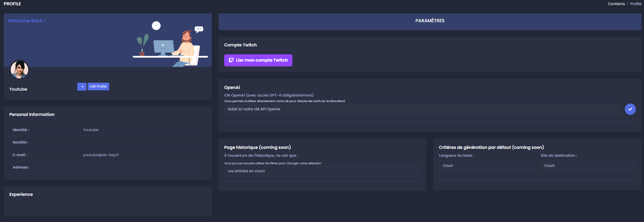
Task: Click the Twitch logo icon in purple button
Action: tap(231, 60)
